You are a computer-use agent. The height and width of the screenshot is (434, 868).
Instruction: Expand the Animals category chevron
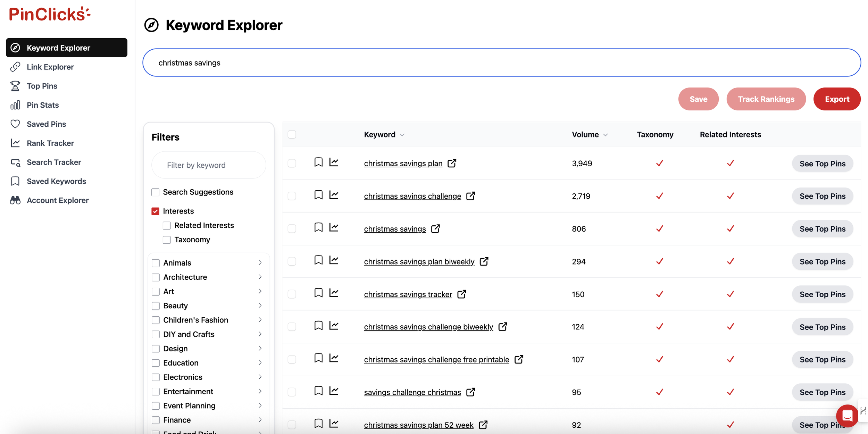coord(260,263)
